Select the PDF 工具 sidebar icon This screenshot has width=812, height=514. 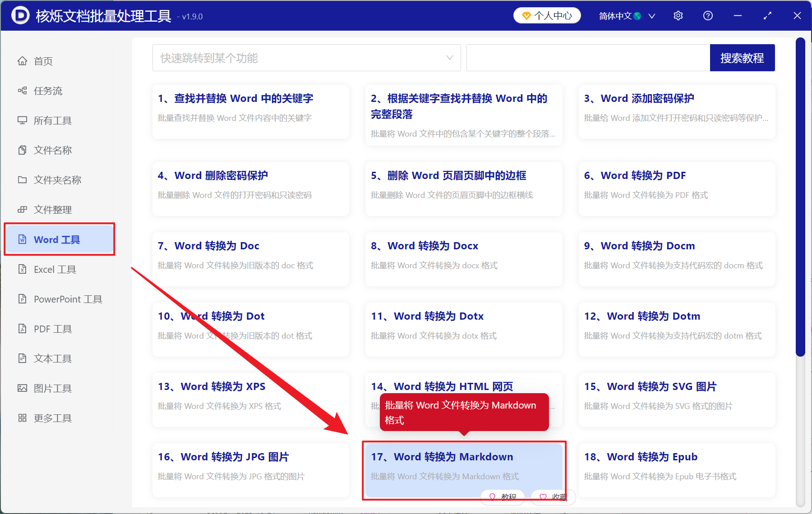tap(23, 329)
